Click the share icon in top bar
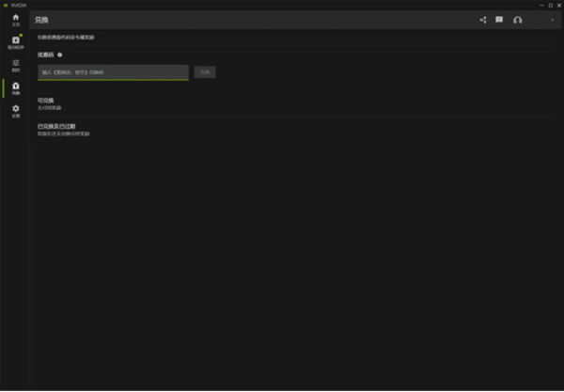This screenshot has height=392, width=564. click(483, 20)
